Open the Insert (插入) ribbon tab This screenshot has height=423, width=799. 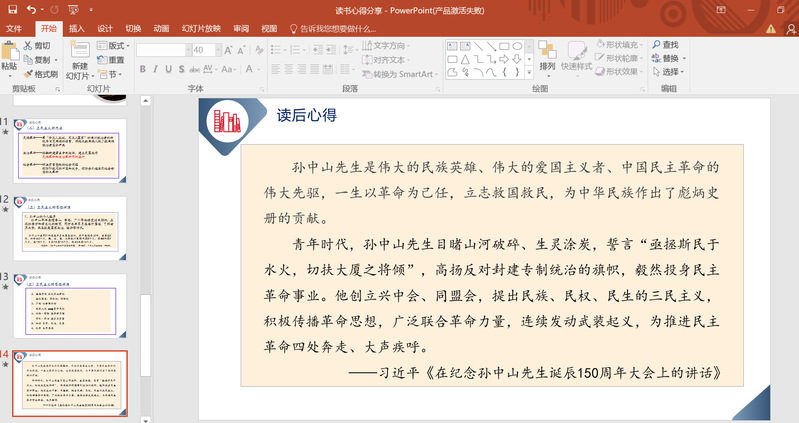point(77,29)
